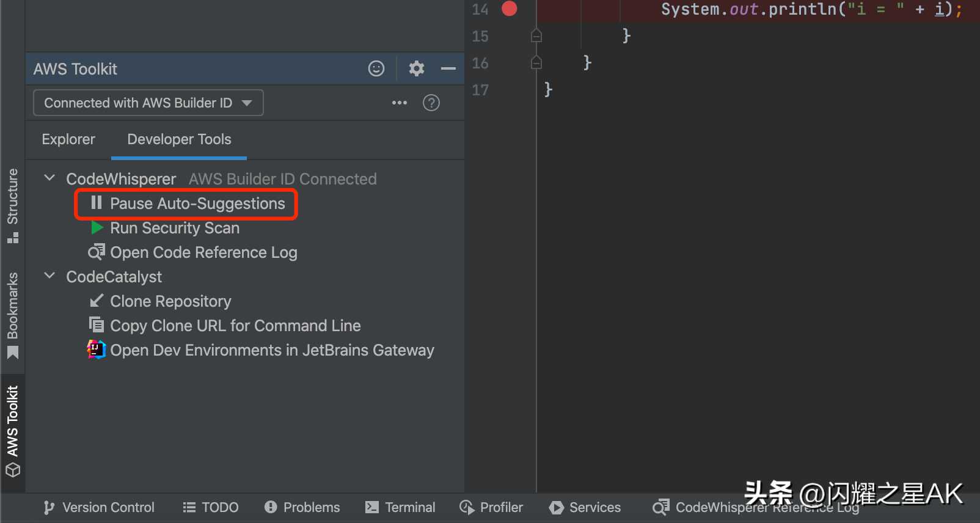Collapse the code fold marker on line 16
The height and width of the screenshot is (523, 980).
tap(536, 62)
